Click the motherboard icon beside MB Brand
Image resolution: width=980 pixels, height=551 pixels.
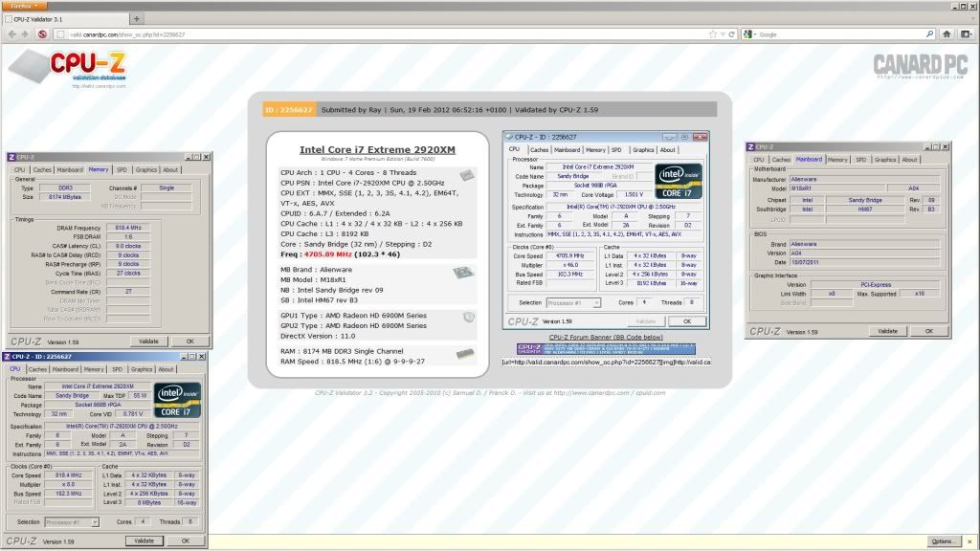tap(463, 273)
